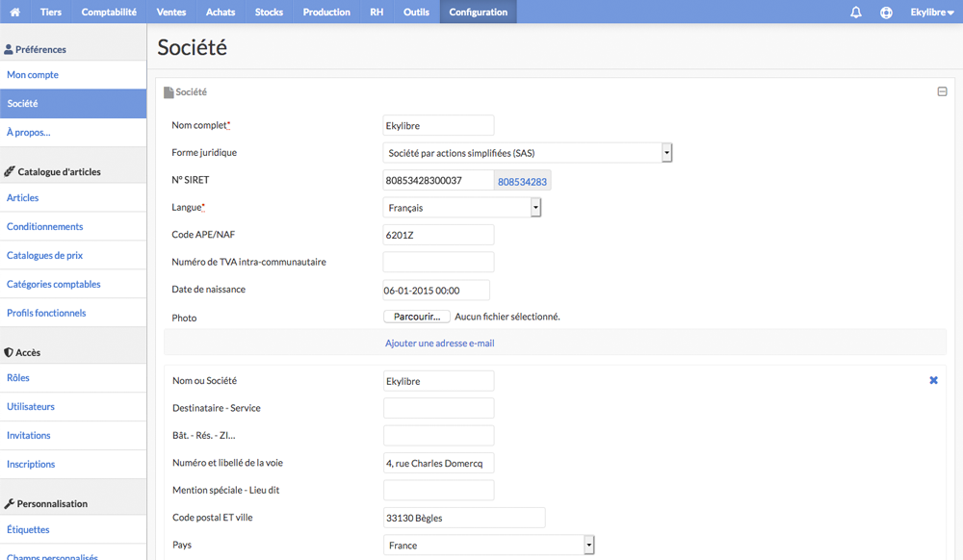963x560 pixels.
Task: Open Rôles in the Accès section
Action: [73, 378]
